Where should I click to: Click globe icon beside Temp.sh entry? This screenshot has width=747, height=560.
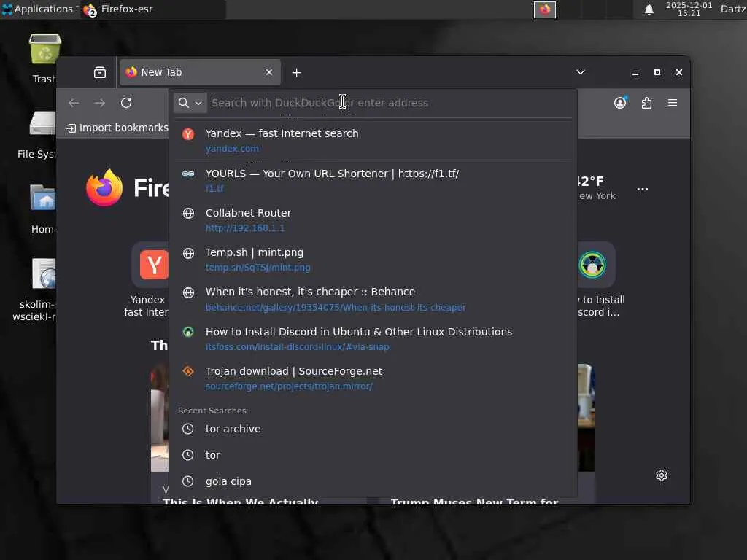[188, 253]
